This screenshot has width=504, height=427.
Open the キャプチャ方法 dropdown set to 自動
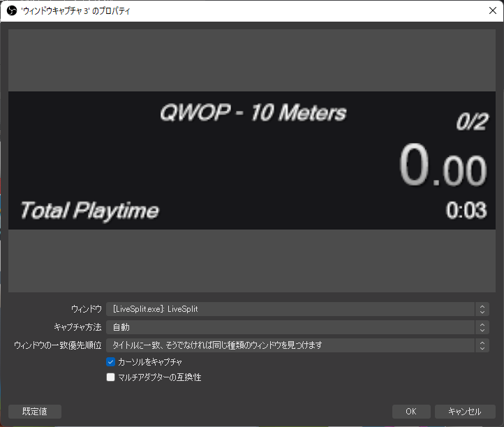coord(297,327)
